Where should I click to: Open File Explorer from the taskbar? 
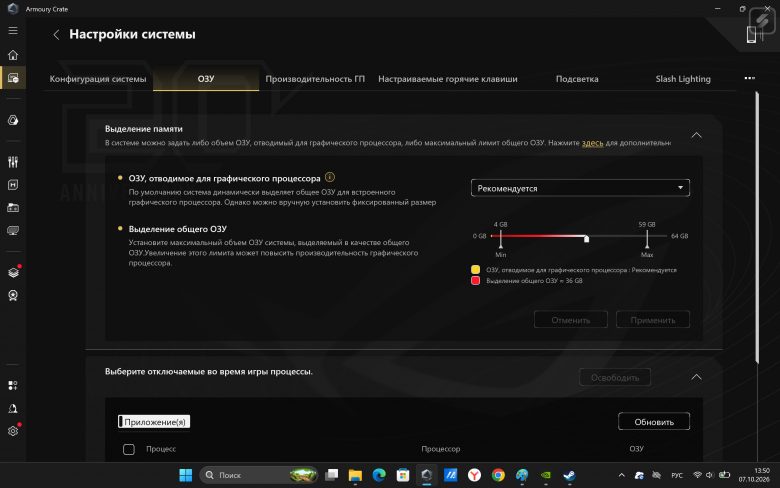tap(355, 476)
